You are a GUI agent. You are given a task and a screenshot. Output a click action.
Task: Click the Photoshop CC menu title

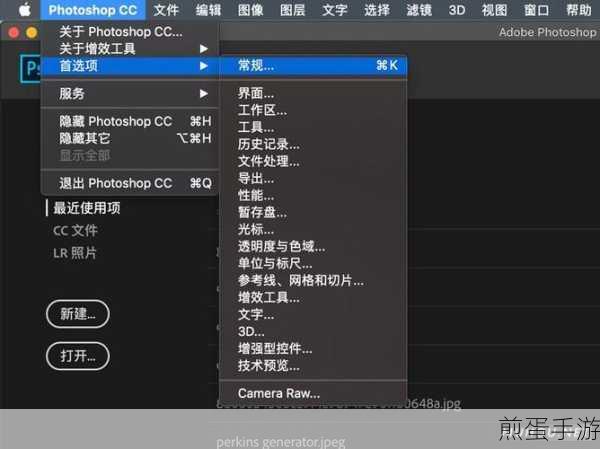(x=93, y=10)
